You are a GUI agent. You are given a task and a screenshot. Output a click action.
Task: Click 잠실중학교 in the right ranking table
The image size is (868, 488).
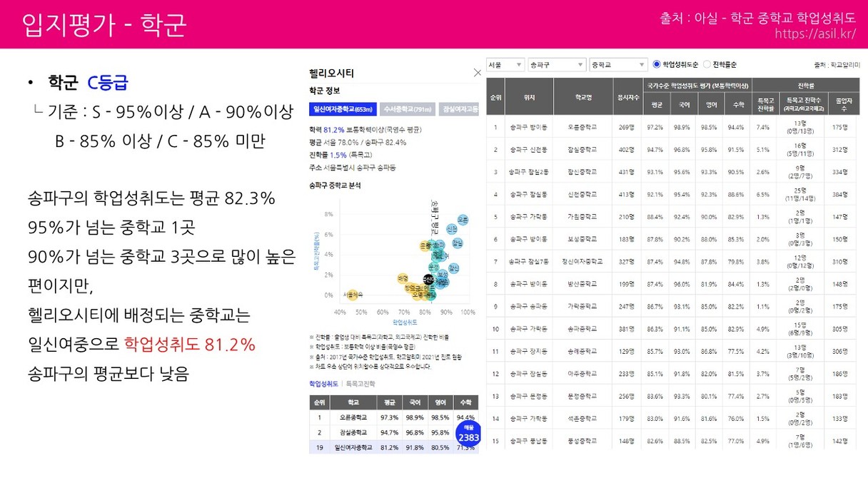583,150
